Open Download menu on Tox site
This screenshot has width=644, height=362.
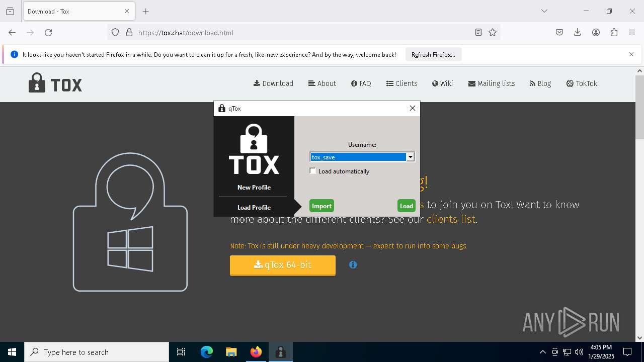click(273, 83)
